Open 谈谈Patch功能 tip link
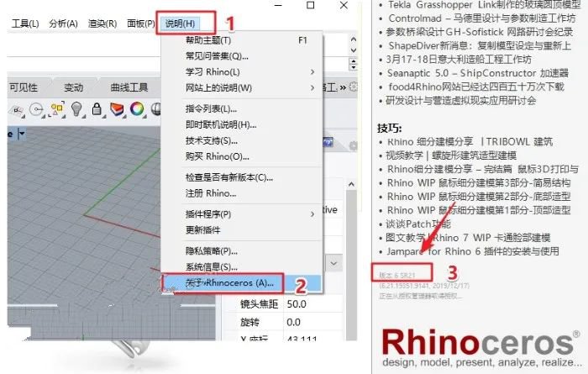588x374 pixels. [x=418, y=224]
